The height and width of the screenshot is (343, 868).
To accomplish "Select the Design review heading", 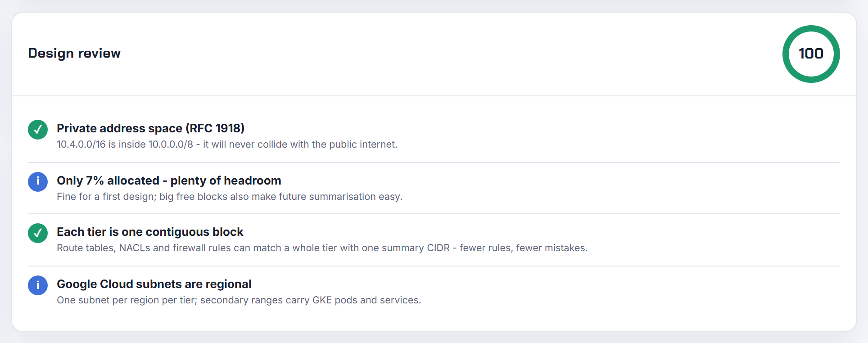I will [74, 53].
